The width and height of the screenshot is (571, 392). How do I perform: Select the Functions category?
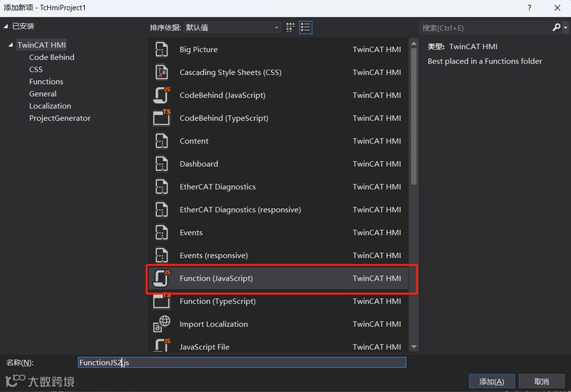click(46, 82)
